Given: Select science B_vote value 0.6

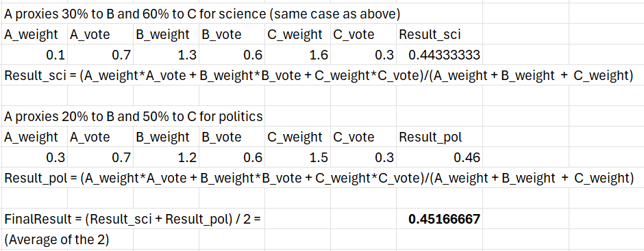Looking at the screenshot, I should coord(232,55).
